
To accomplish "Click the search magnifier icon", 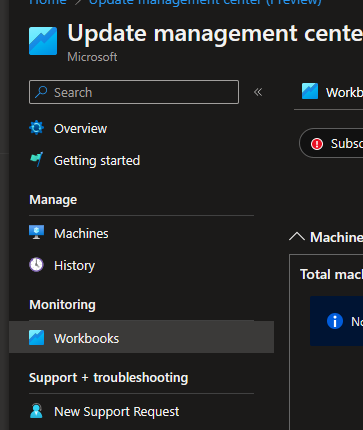I will click(41, 92).
